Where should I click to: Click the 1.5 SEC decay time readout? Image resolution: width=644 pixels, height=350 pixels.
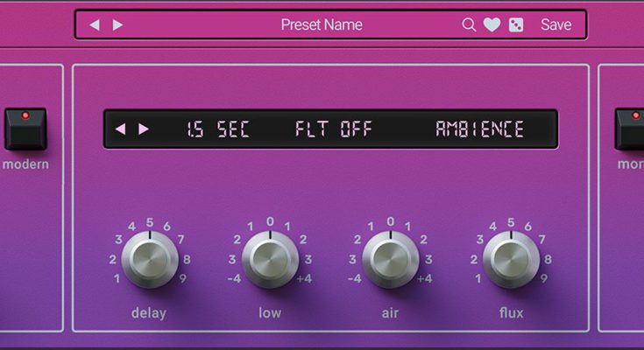[x=217, y=129]
